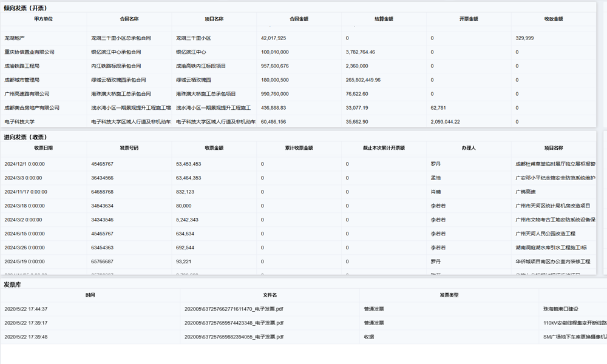Open file 637257659882394055_电子发票.pdf

[x=234, y=337]
